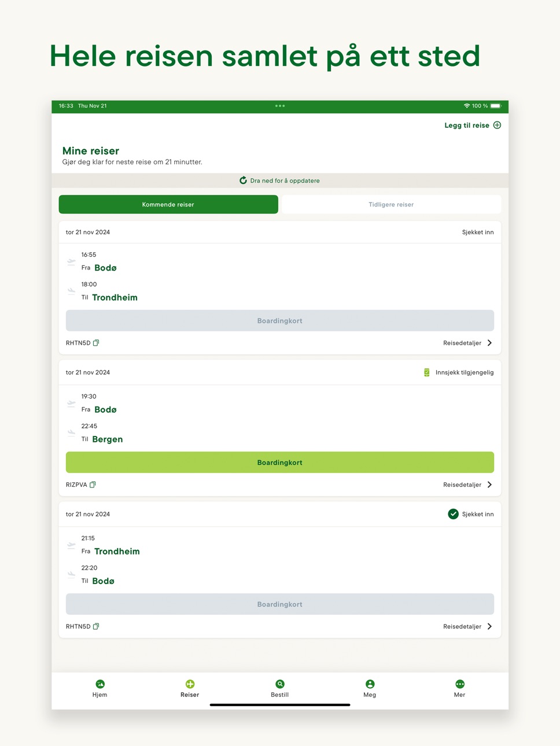560x746 pixels.
Task: Expand Reisedetaljer chevron for Bodø–Trondheim trip
Action: (489, 343)
